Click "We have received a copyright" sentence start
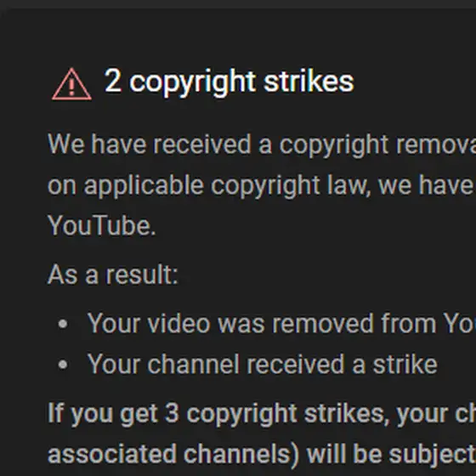 [218, 144]
